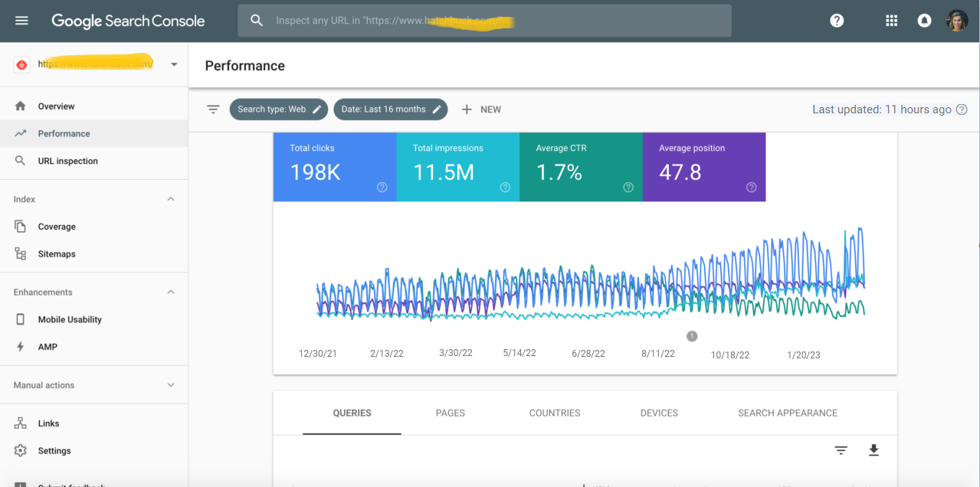Open the navigation hamburger menu
980x487 pixels.
pos(21,21)
